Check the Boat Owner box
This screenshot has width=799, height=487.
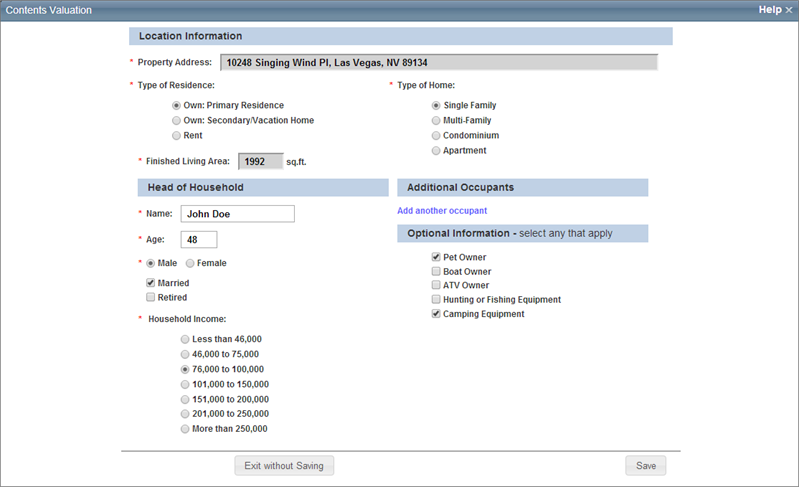(x=436, y=271)
